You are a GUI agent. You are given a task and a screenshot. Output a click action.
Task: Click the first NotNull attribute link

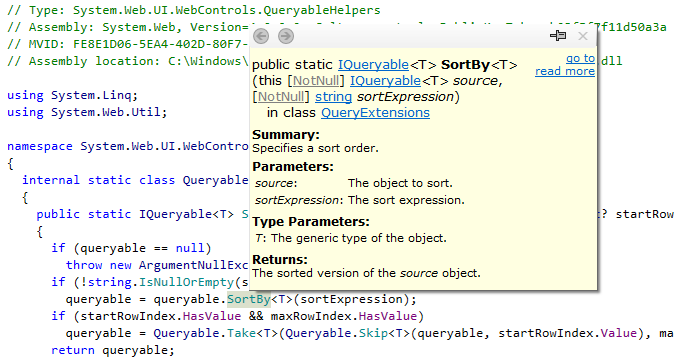point(316,81)
